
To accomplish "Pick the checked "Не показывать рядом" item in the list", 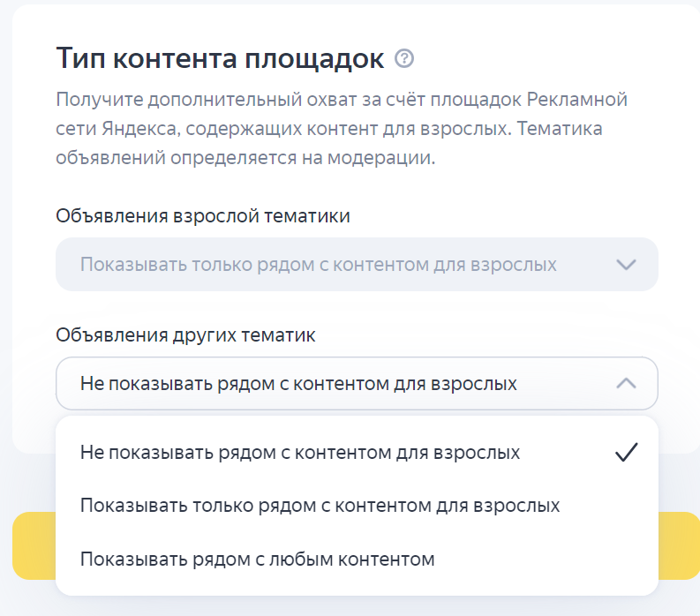I will (357, 452).
